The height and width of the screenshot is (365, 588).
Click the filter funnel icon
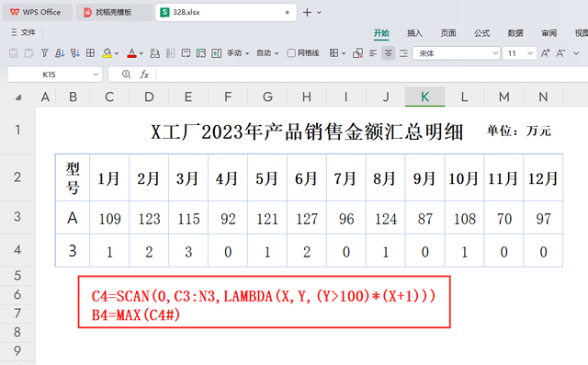[45, 53]
